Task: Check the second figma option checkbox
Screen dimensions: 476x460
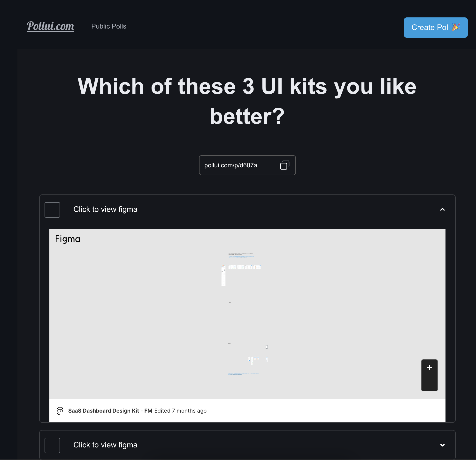Action: click(x=52, y=445)
